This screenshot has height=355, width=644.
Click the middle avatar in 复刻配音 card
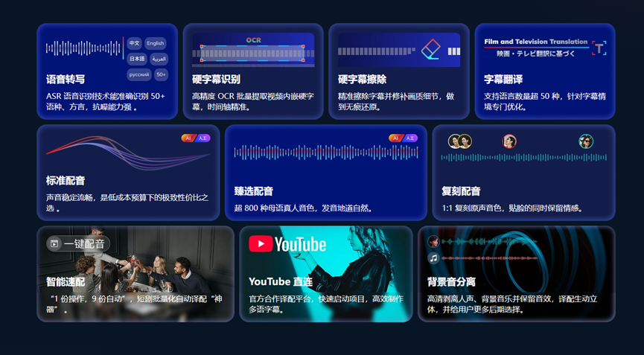click(509, 141)
